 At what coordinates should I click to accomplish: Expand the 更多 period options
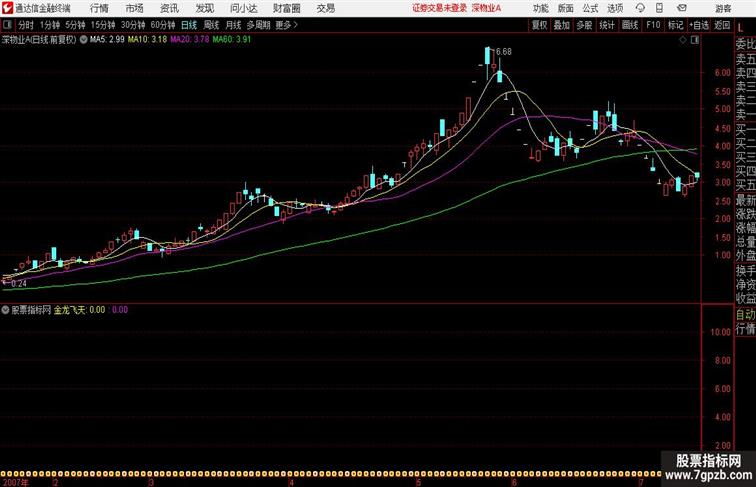click(x=286, y=25)
